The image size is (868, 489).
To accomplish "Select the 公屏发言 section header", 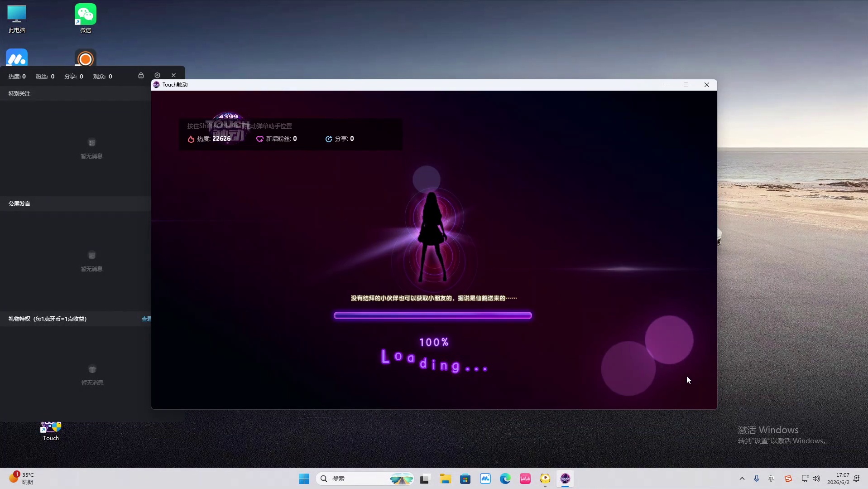I will (x=19, y=204).
